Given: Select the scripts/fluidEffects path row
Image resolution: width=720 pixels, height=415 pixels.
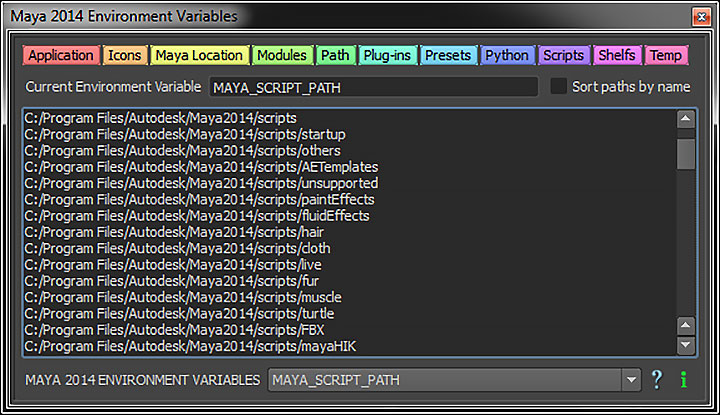Looking at the screenshot, I should click(x=349, y=216).
